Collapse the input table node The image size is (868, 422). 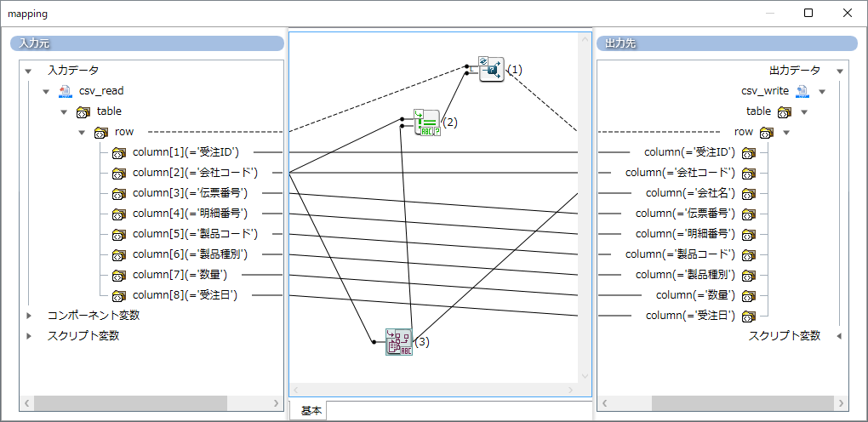[64, 111]
